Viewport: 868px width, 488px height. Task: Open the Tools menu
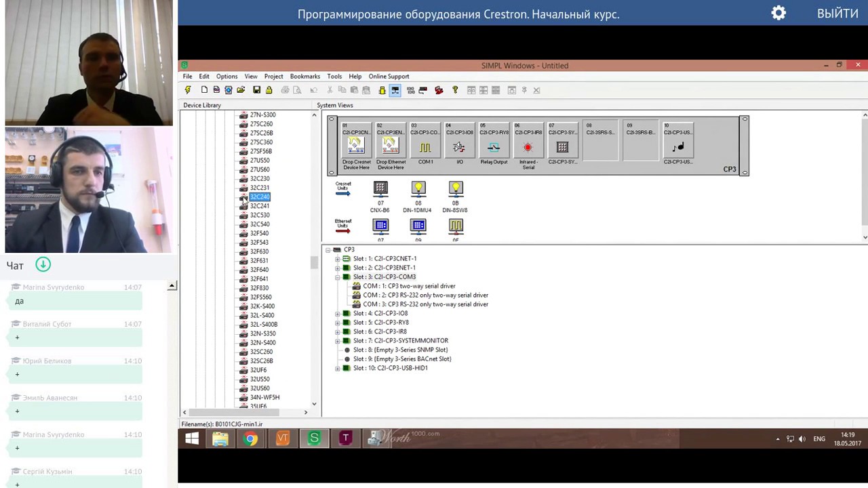tap(334, 77)
